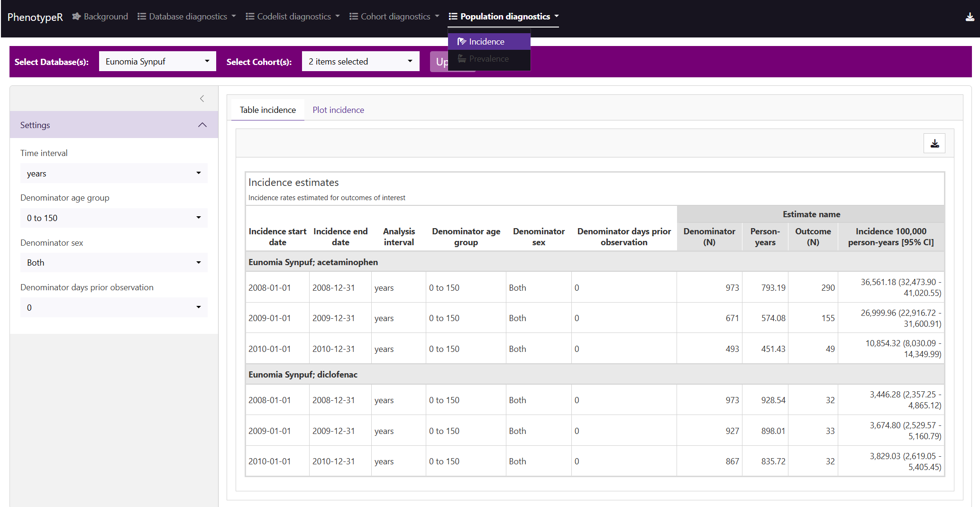The width and height of the screenshot is (980, 507).
Task: Open the Time interval dropdown
Action: (x=114, y=174)
